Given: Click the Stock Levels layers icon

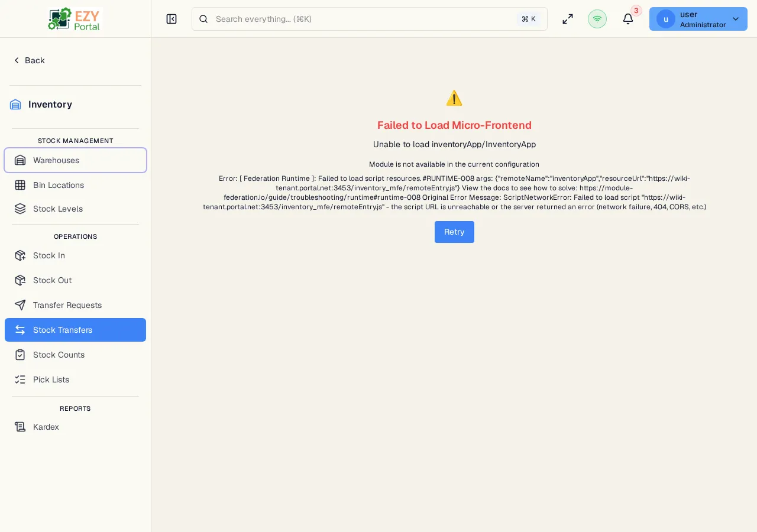Looking at the screenshot, I should [20, 209].
